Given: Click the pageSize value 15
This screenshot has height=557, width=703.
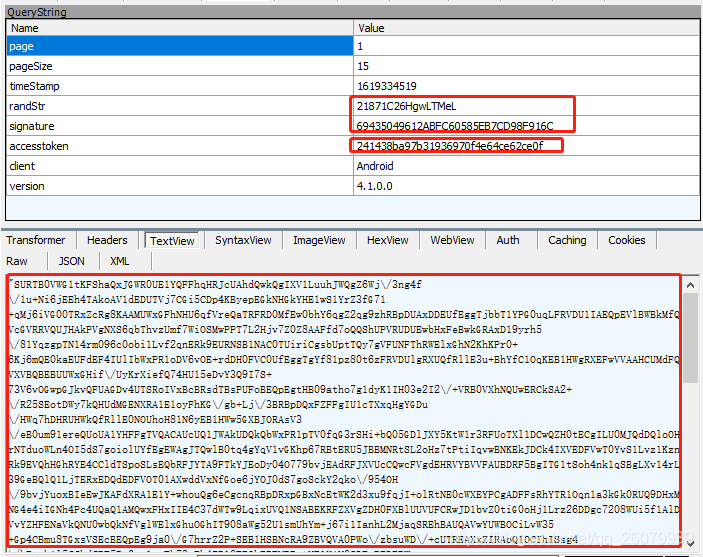Looking at the screenshot, I should [363, 66].
